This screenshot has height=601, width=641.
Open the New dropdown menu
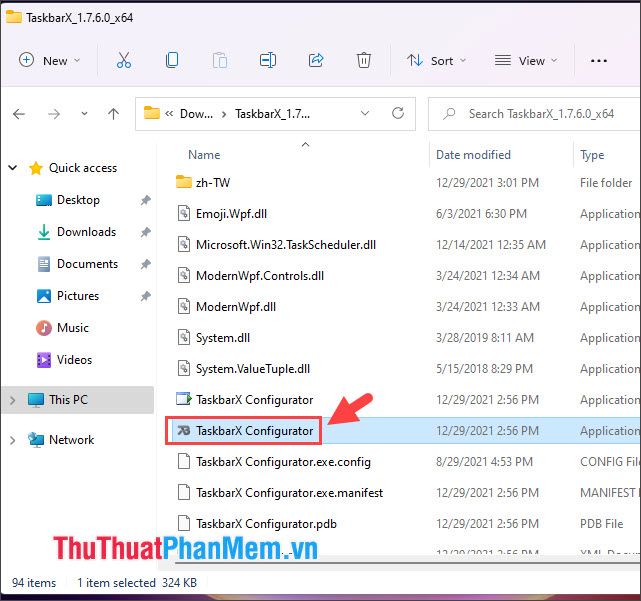pos(49,61)
